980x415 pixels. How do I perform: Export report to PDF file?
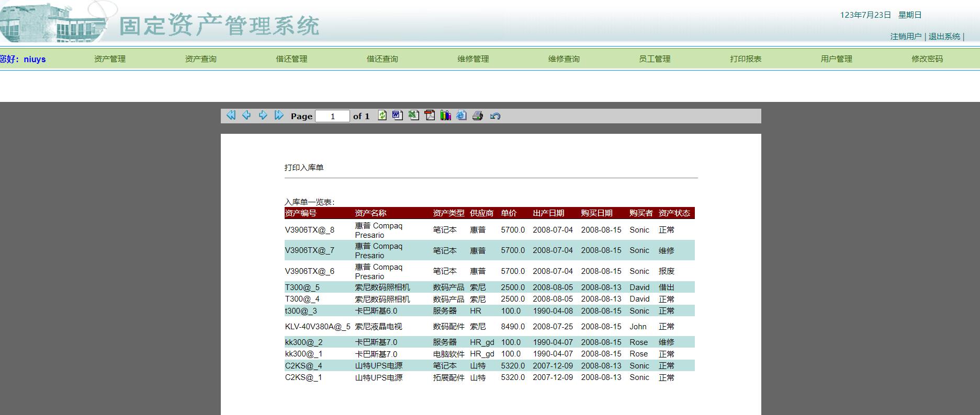pos(430,116)
